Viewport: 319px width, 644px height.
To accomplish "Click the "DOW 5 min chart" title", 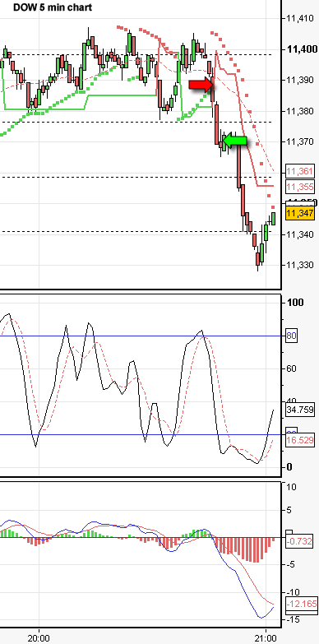I will (53, 7).
